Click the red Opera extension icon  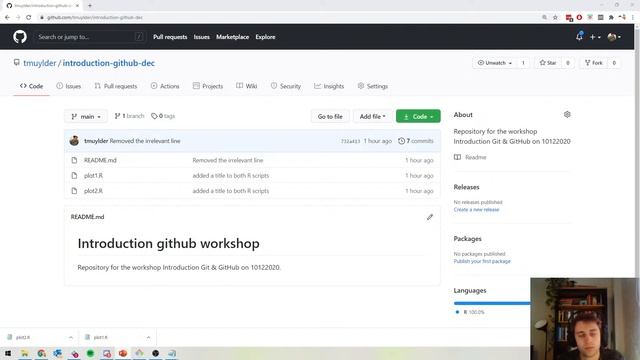pos(579,17)
